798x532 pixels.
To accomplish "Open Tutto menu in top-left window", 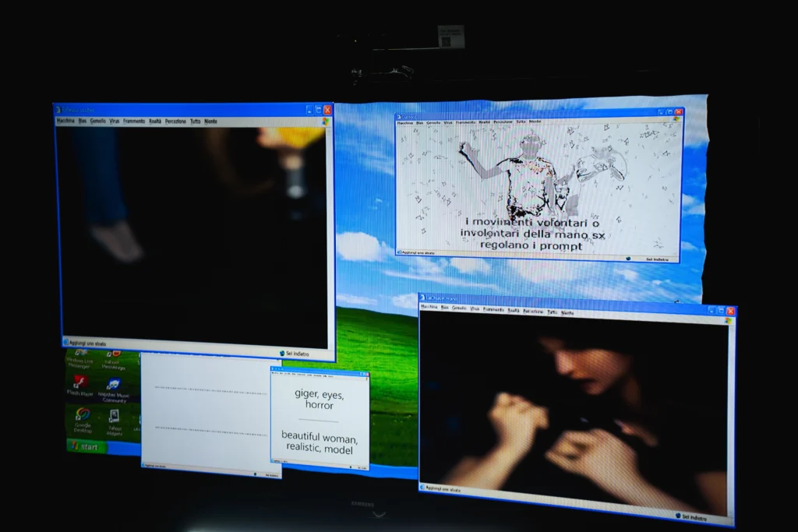I will point(195,122).
